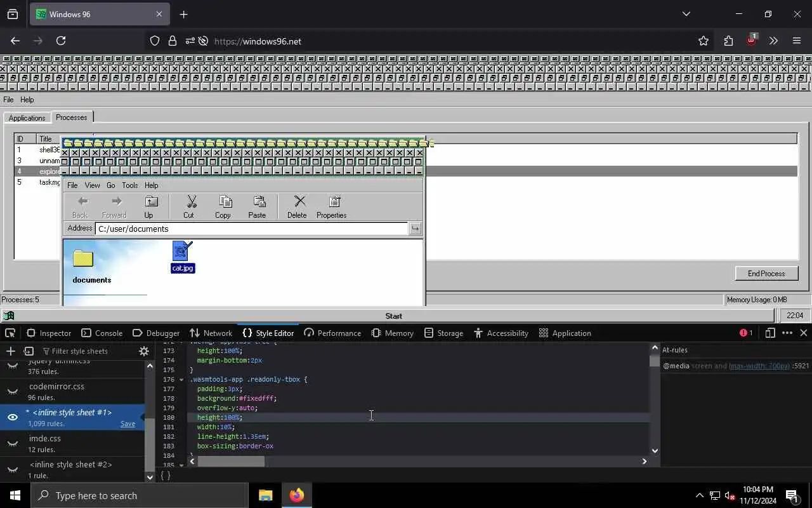Show hidden icons in the Windows system tray
812x508 pixels.
(699, 495)
